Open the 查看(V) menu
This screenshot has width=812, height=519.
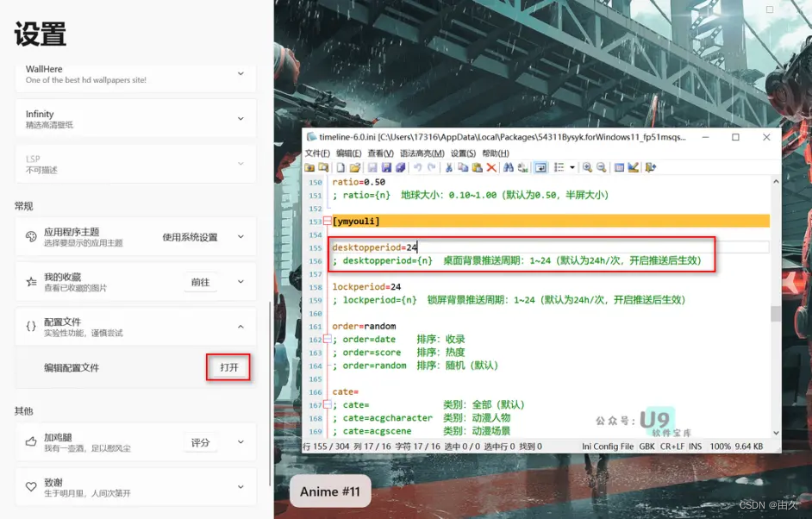coord(381,153)
